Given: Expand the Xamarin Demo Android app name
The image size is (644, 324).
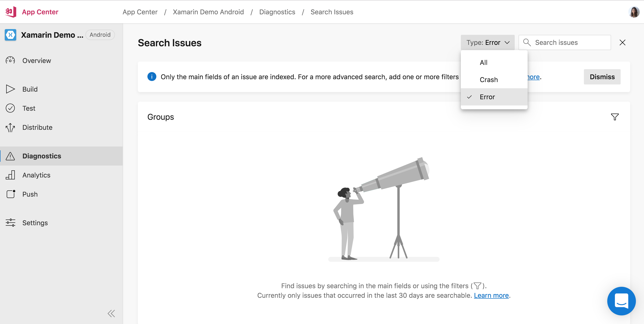Looking at the screenshot, I should pyautogui.click(x=52, y=35).
